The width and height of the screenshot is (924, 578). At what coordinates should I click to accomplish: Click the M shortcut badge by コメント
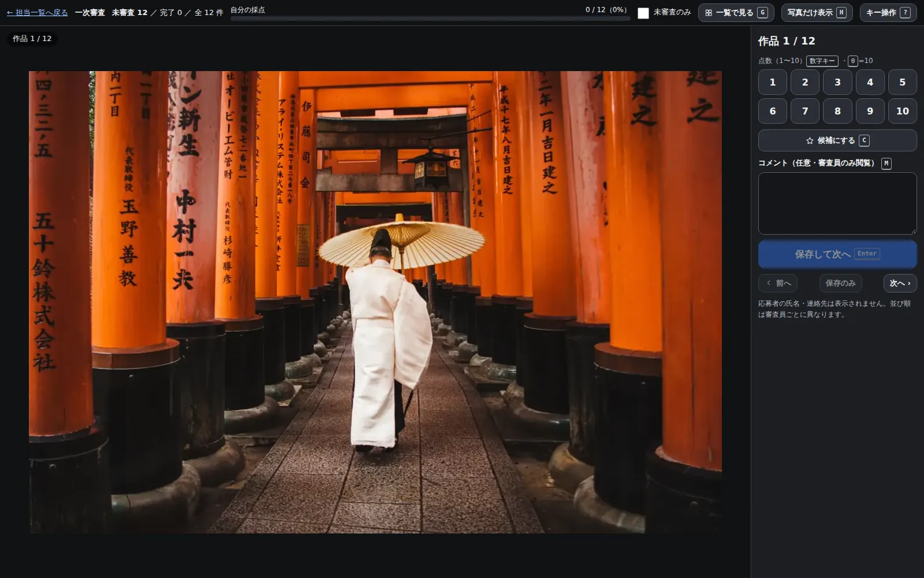(x=886, y=164)
